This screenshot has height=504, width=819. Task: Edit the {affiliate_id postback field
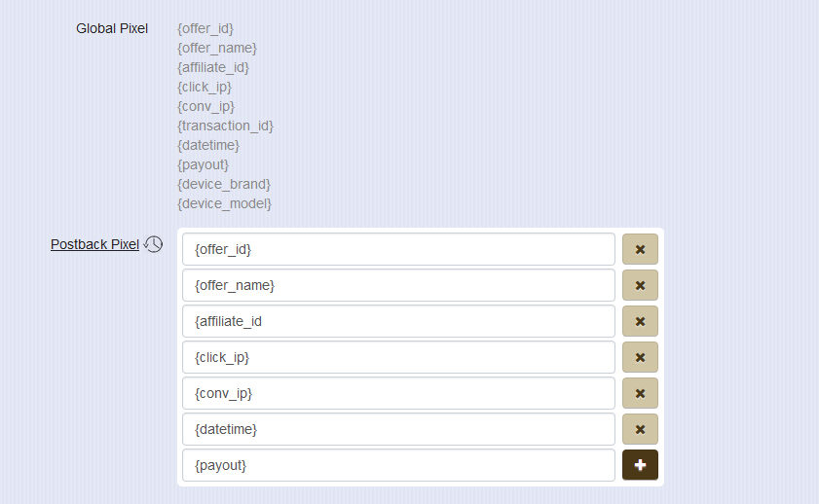pyautogui.click(x=398, y=321)
